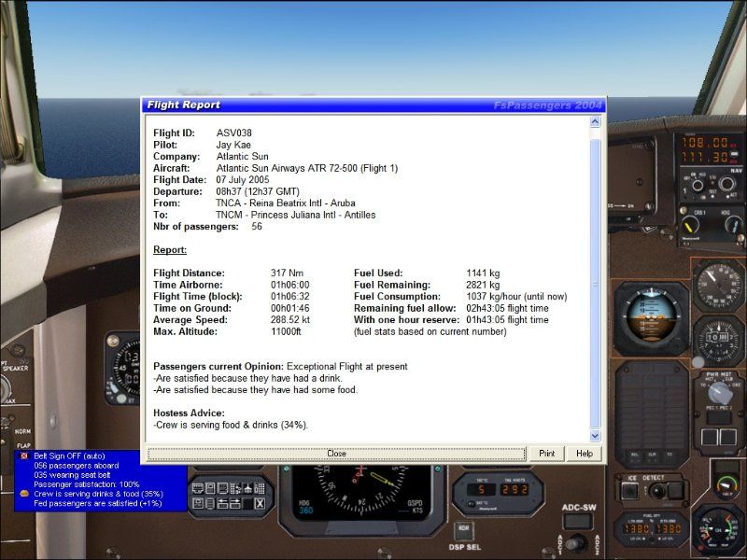Click 'TNCA - Reina Beatrix Intl - Aruba'
This screenshot has width=747, height=560.
coord(286,203)
